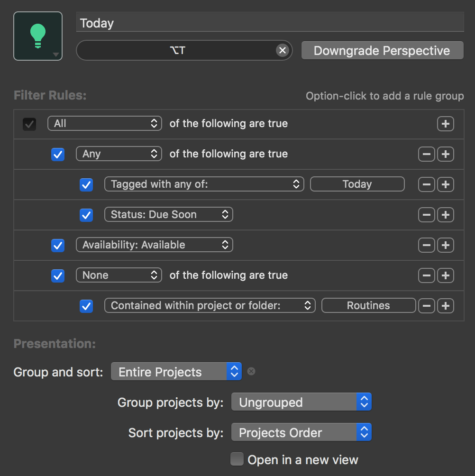Disable the Status: Due Soon rule checkbox
The height and width of the screenshot is (476, 475).
pyautogui.click(x=86, y=215)
